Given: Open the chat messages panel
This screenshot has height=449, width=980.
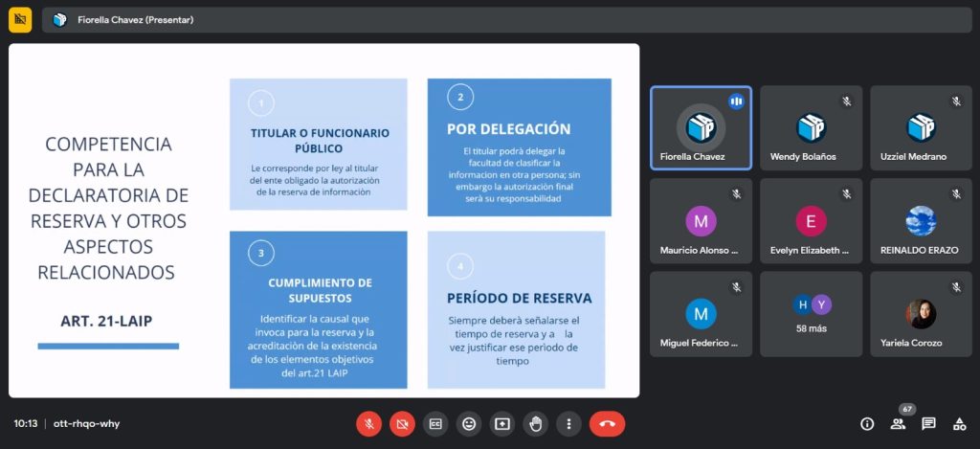Looking at the screenshot, I should tap(928, 423).
